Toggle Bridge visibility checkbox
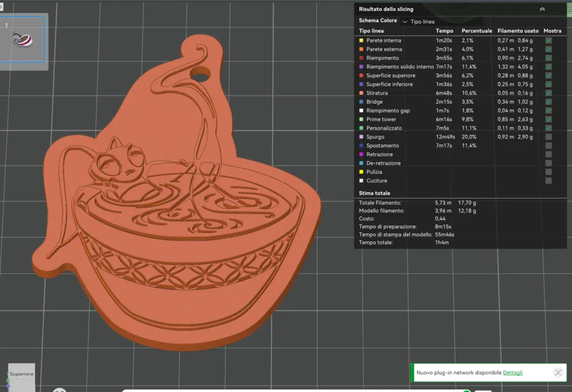Image resolution: width=572 pixels, height=392 pixels. point(549,102)
